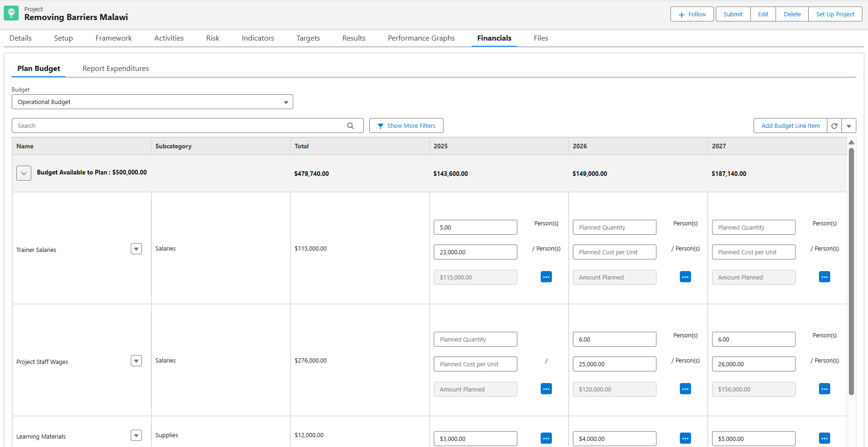868x447 pixels.
Task: Open Learning Materials 2026 more-options button
Action: coord(685,439)
